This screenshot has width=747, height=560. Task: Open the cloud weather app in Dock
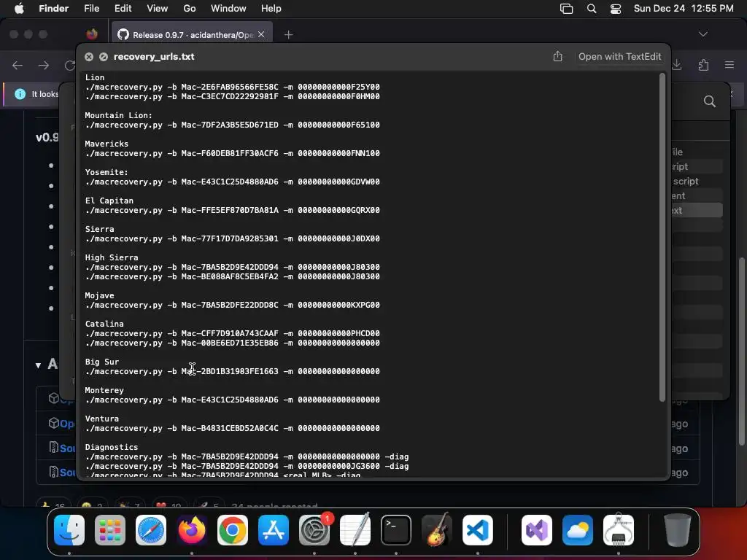(578, 530)
